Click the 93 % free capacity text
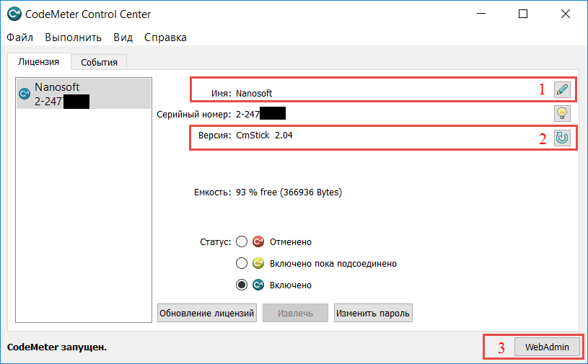This screenshot has height=364, width=588. coord(289,192)
